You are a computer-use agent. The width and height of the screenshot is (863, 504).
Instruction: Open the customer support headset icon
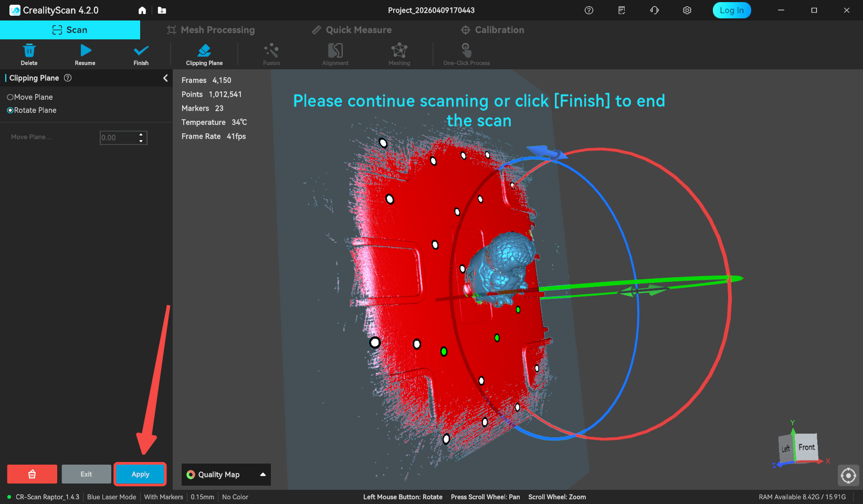654,10
